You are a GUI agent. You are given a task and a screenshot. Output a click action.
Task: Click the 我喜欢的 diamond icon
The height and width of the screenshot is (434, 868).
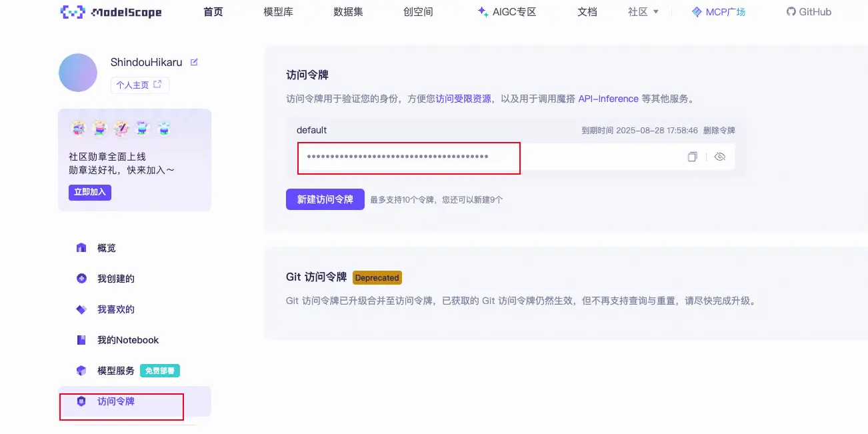pos(81,309)
